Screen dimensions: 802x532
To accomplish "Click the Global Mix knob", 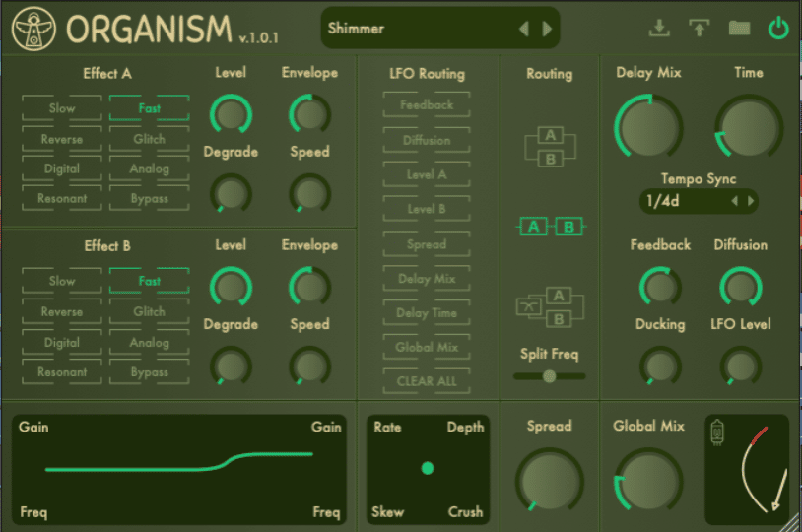I will pos(648,481).
